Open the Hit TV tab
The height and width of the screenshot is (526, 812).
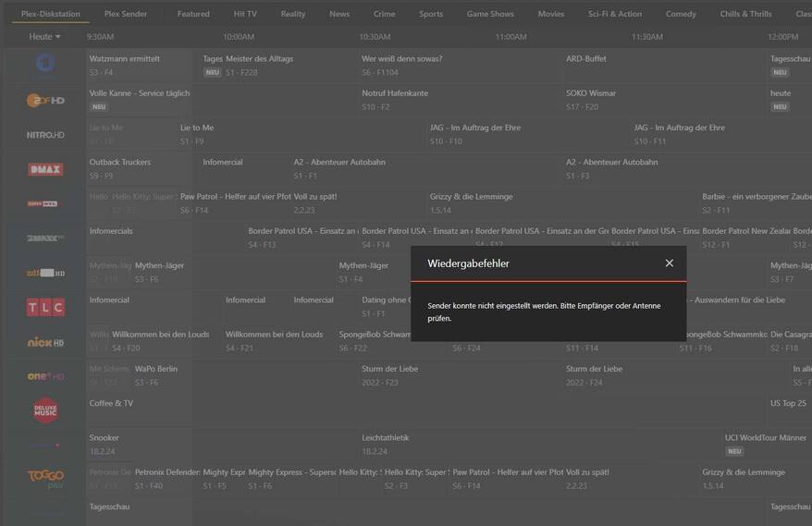[245, 14]
